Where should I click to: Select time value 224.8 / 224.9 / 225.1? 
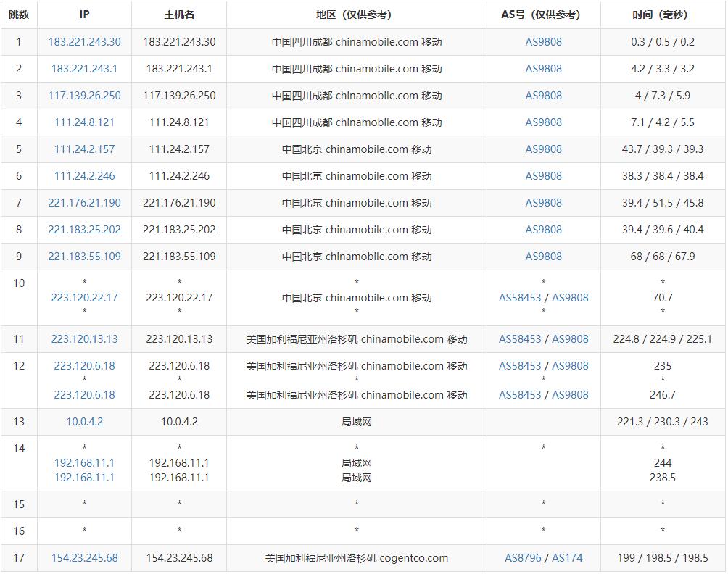coord(663,339)
